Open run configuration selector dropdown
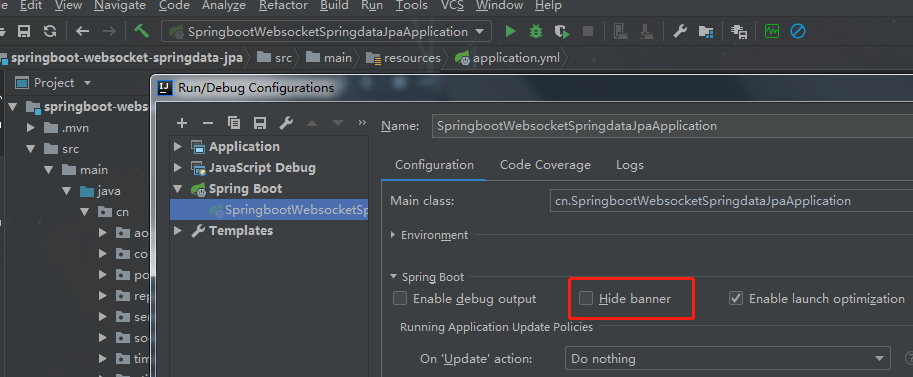913x377 pixels. (x=326, y=31)
